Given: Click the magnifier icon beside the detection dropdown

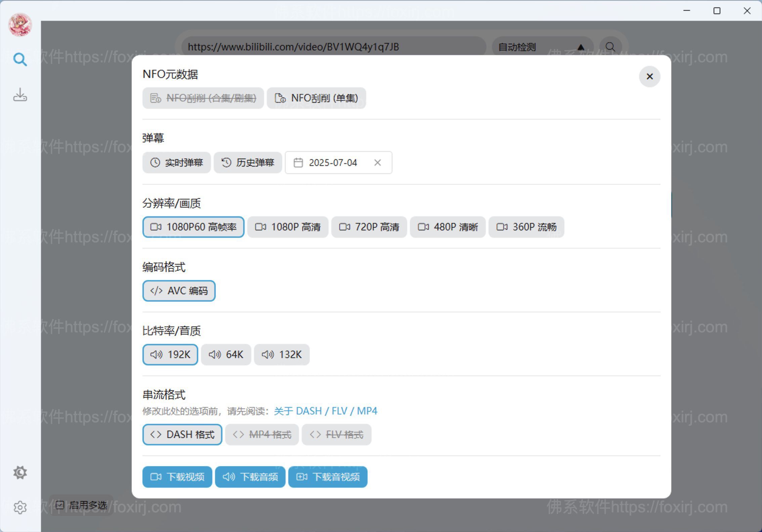Looking at the screenshot, I should (610, 47).
